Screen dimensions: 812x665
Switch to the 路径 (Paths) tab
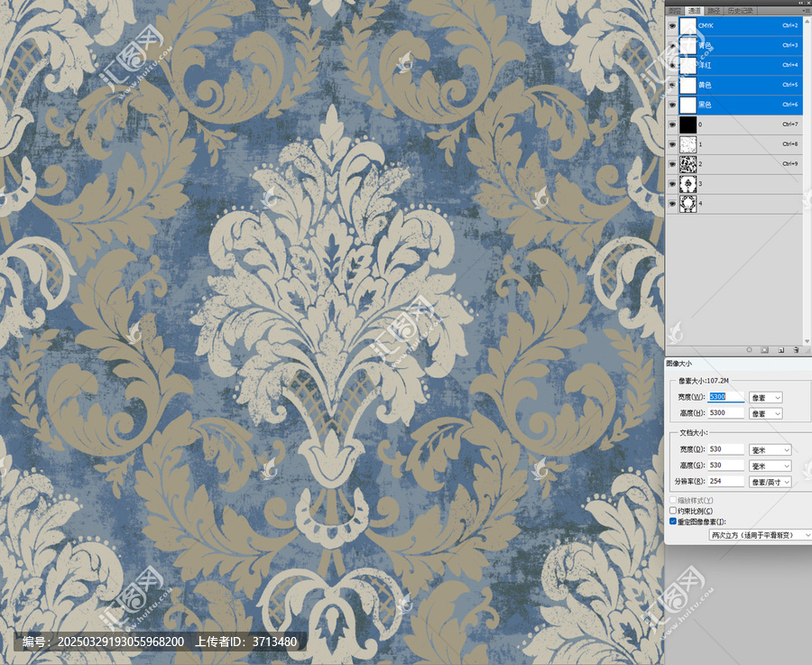(714, 11)
